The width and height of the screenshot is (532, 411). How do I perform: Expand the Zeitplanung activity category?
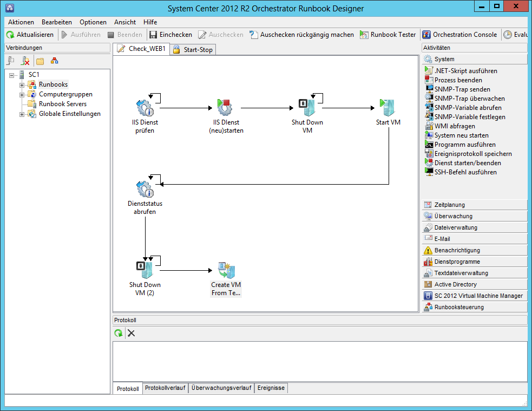(475, 205)
